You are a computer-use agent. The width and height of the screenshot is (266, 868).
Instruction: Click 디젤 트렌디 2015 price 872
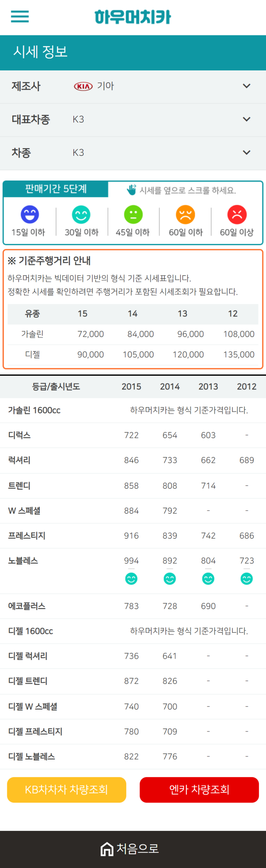[x=131, y=681]
